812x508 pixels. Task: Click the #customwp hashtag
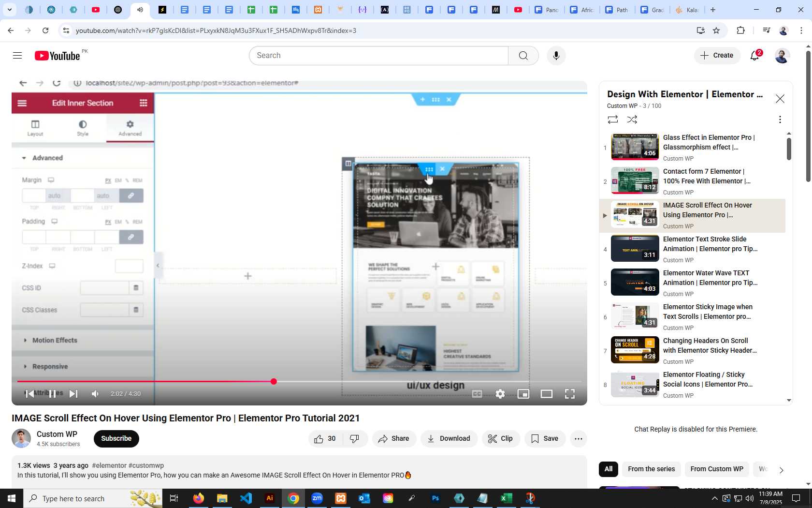coord(146,465)
